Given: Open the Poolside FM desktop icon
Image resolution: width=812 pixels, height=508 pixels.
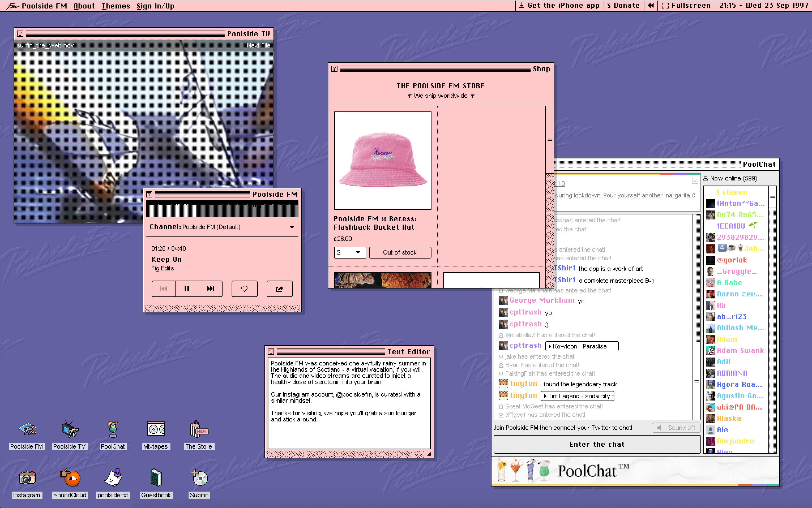Looking at the screenshot, I should (26, 430).
